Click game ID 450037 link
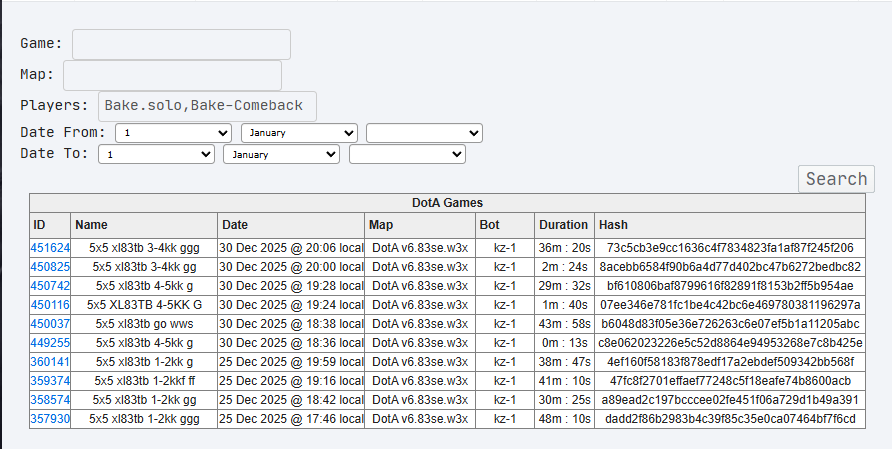Viewport: 892px width, 449px height. pyautogui.click(x=50, y=324)
